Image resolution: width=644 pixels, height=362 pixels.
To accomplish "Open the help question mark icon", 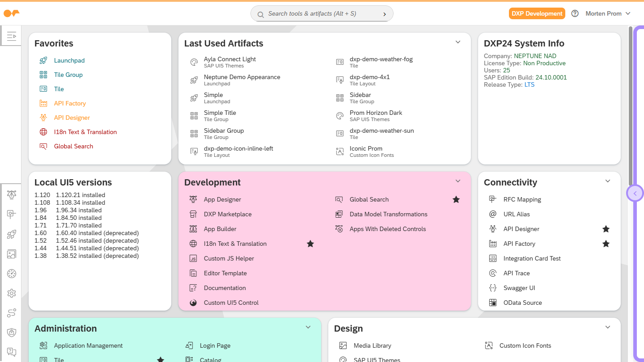I will click(x=575, y=14).
